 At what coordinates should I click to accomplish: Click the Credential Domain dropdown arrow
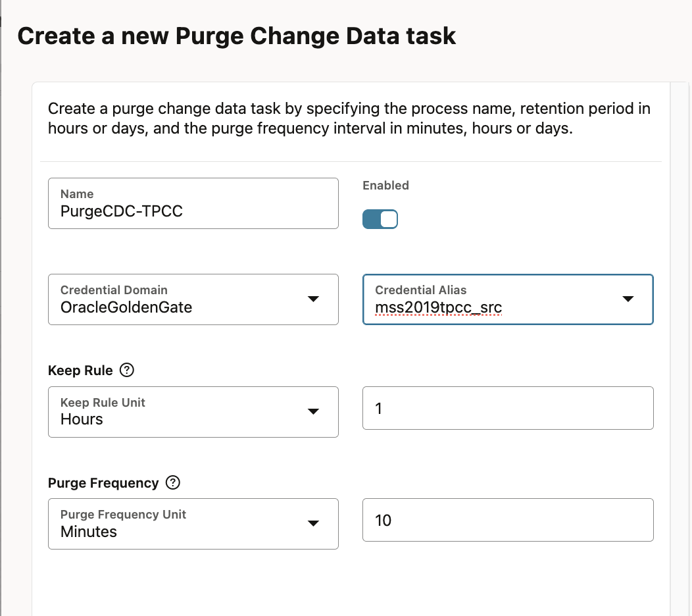pos(314,299)
